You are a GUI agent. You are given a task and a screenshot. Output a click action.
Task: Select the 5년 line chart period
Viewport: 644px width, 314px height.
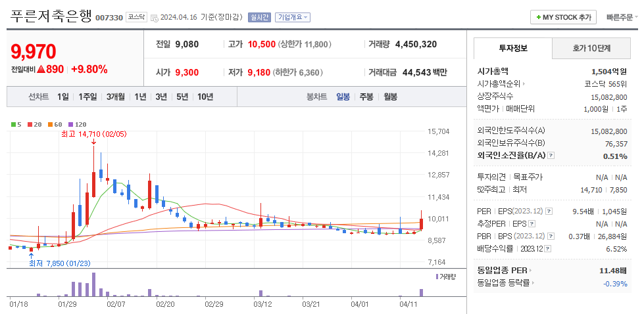click(182, 97)
